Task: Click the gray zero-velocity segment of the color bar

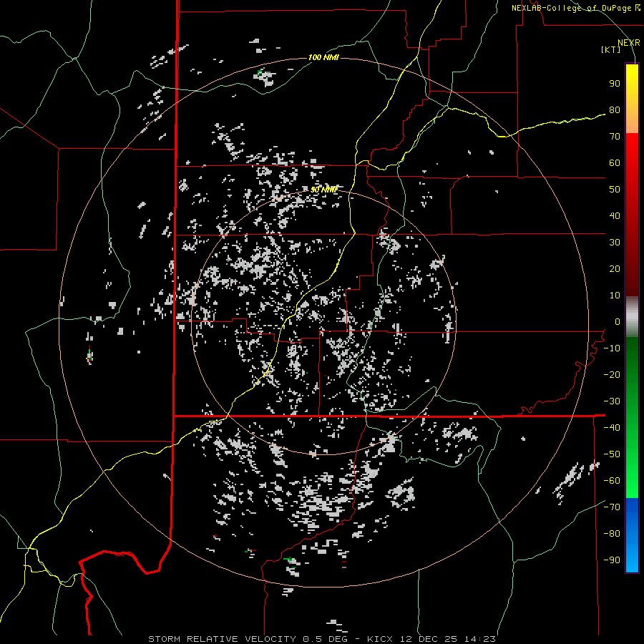Action: 632,317
